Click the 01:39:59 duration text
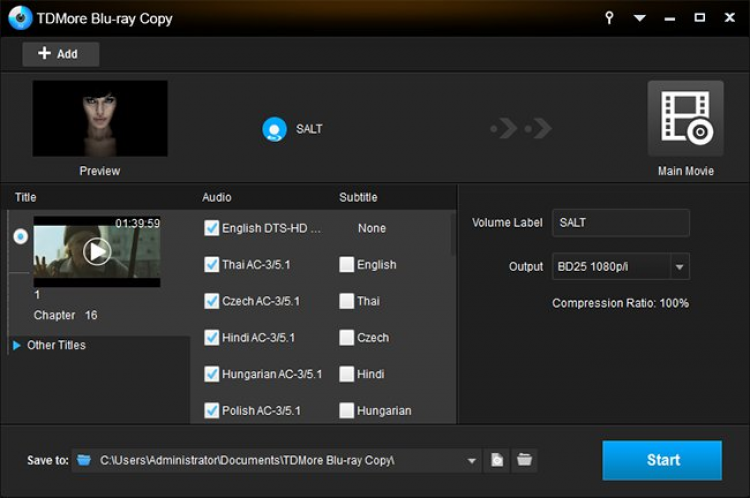The width and height of the screenshot is (750, 498). [x=138, y=223]
